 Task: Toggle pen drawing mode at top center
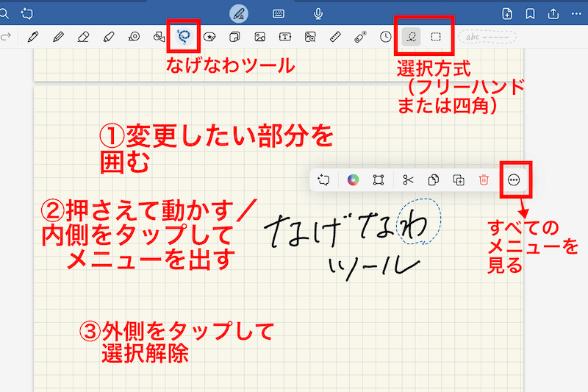pos(238,13)
